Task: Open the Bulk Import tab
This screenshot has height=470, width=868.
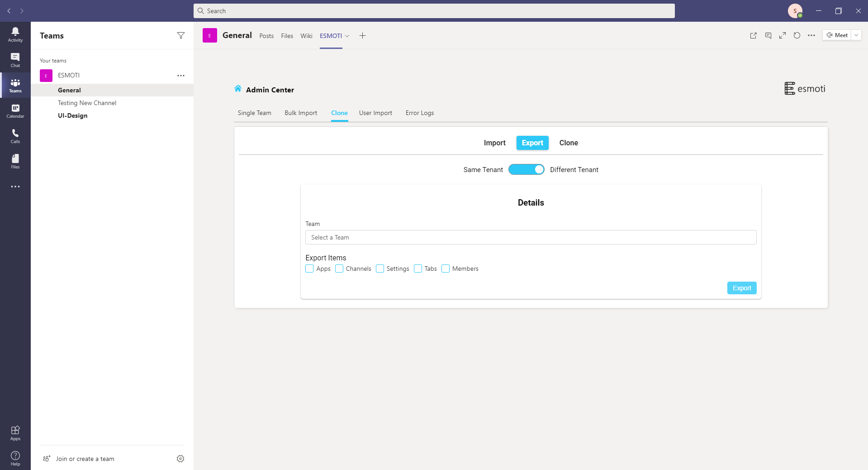Action: 301,113
